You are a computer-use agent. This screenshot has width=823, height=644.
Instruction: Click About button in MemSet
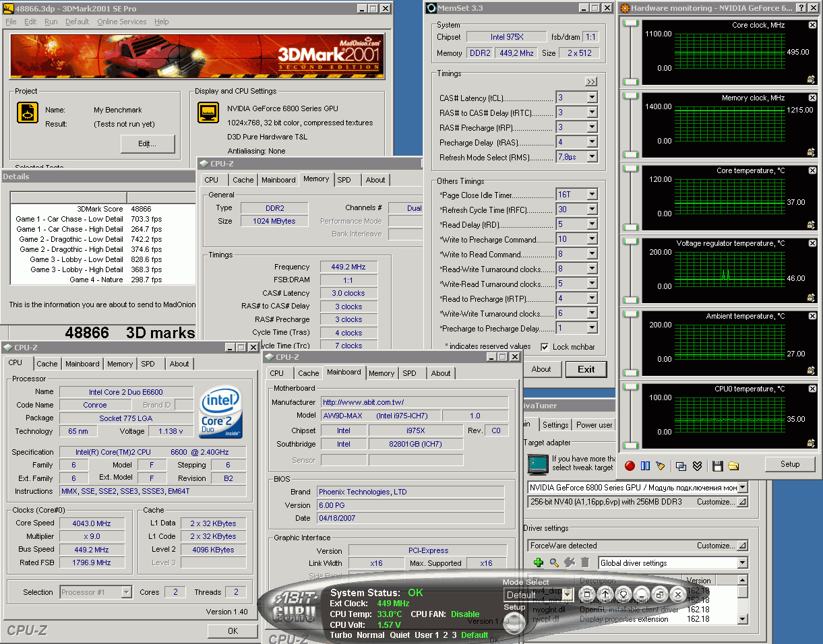pos(541,369)
